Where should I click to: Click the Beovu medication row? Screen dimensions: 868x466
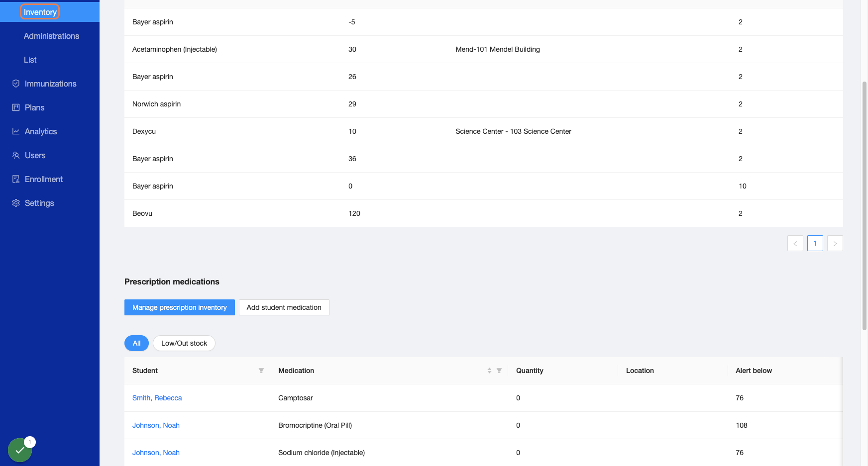pyautogui.click(x=484, y=213)
